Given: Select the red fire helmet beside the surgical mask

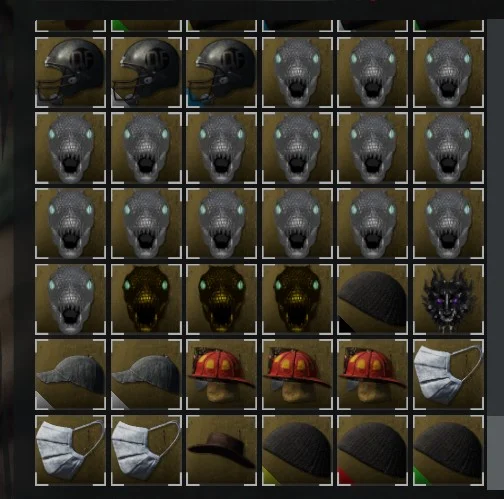Looking at the screenshot, I should point(373,375).
